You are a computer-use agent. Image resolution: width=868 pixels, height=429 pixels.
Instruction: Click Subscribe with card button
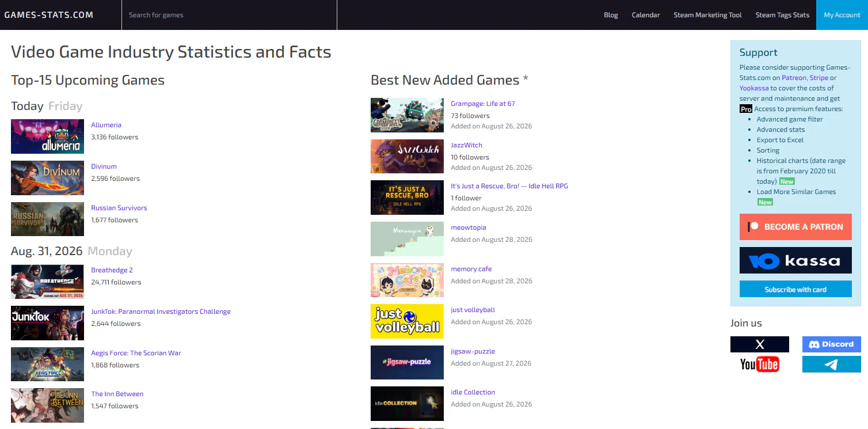click(x=795, y=289)
